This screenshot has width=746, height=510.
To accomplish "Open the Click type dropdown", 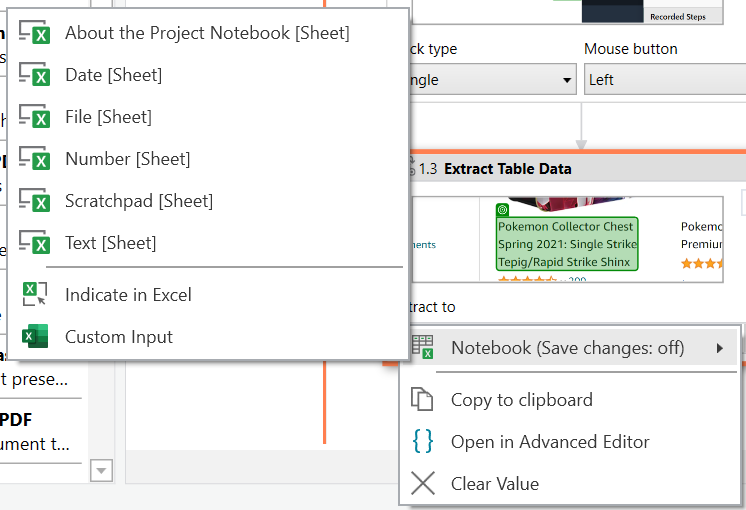I will point(488,80).
